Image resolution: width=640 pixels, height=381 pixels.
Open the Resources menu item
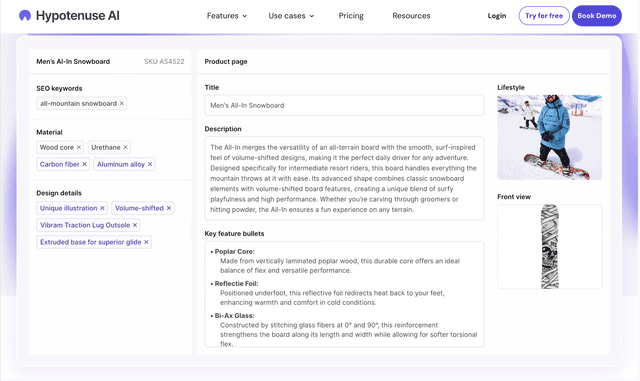pos(411,16)
